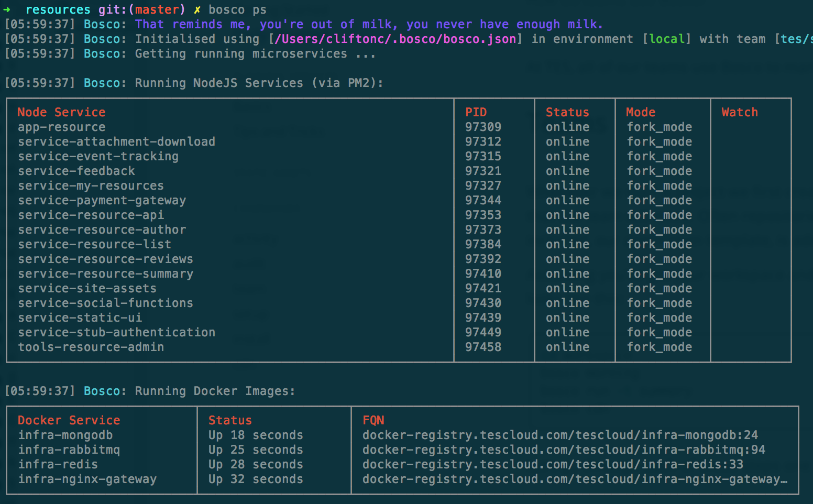Click 'service-feedback' service name
813x504 pixels.
coord(76,171)
